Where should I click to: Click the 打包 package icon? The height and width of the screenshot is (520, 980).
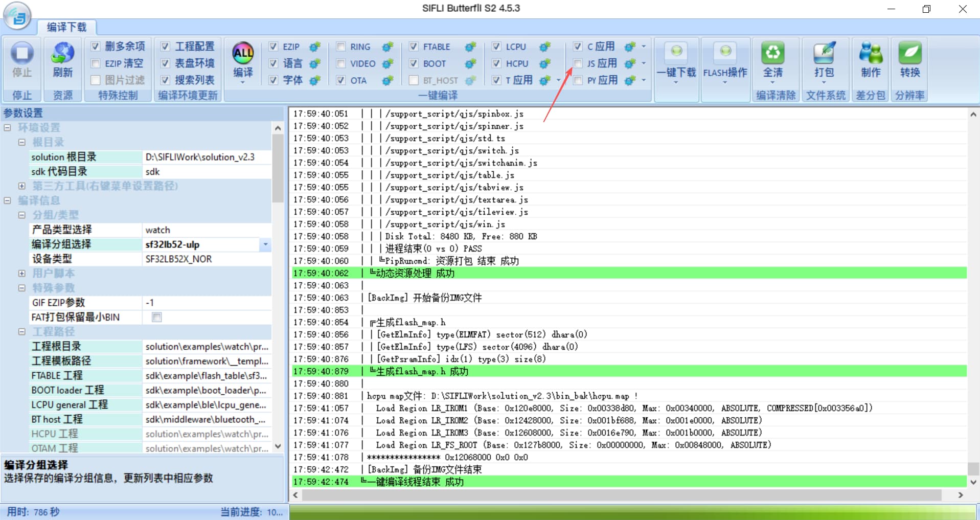point(824,53)
